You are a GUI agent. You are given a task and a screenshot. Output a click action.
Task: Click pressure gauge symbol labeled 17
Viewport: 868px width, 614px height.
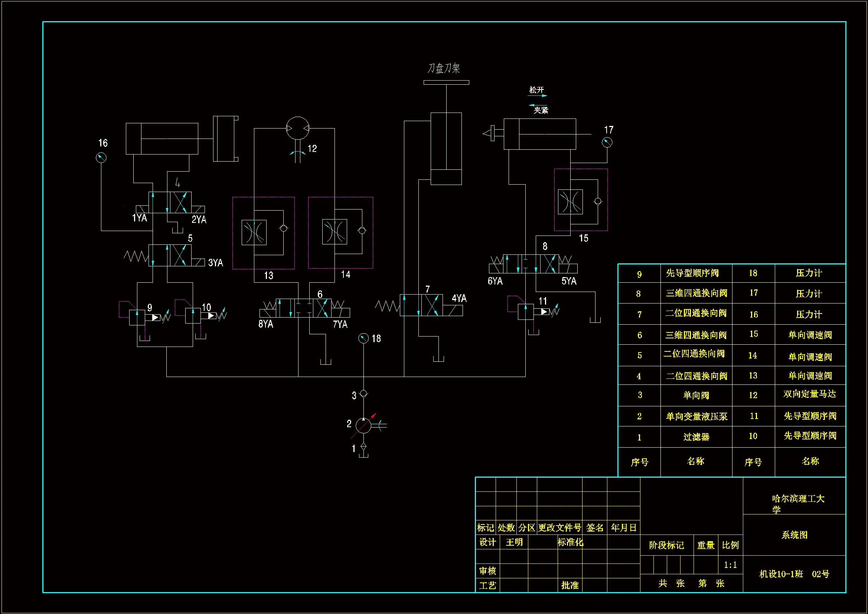click(607, 142)
